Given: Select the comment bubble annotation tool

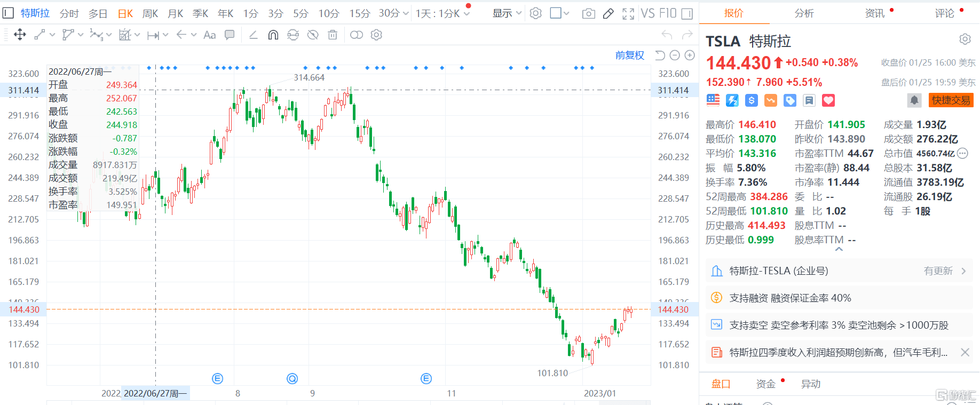Looking at the screenshot, I should [x=230, y=35].
